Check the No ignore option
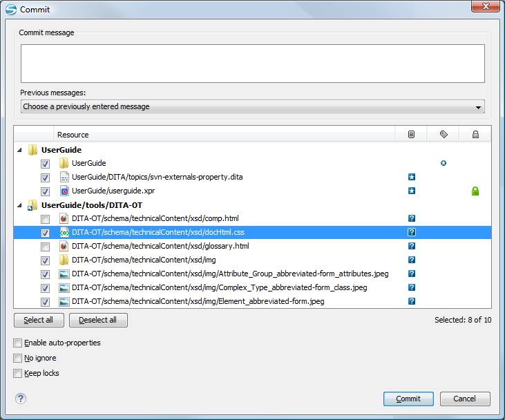Screen dimensions: 505x420 point(17,359)
